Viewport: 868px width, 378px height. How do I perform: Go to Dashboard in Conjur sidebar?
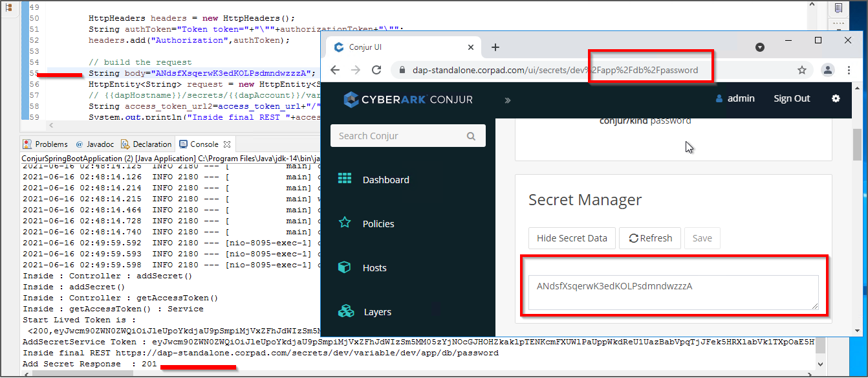tap(385, 180)
